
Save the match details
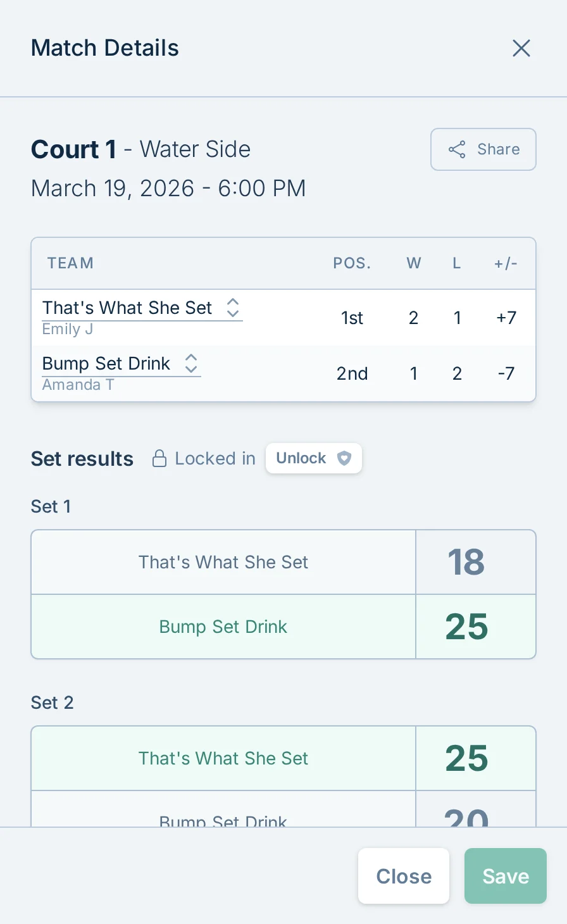click(504, 876)
